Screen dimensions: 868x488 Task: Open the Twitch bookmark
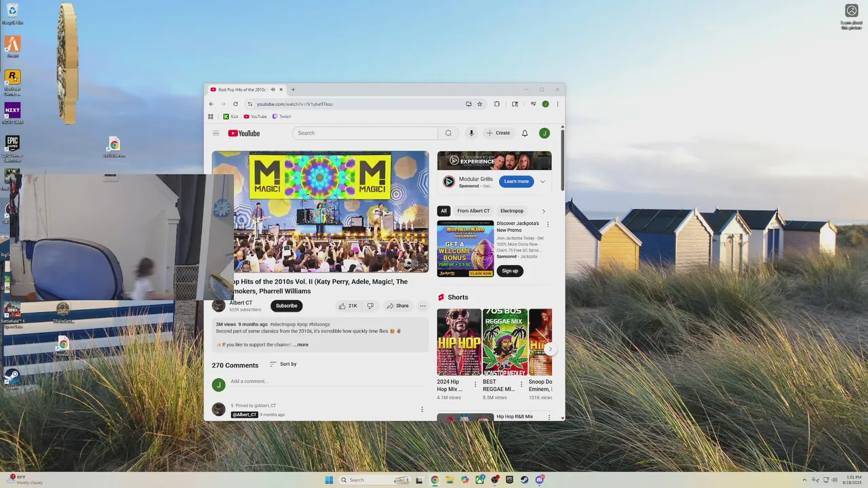[281, 117]
